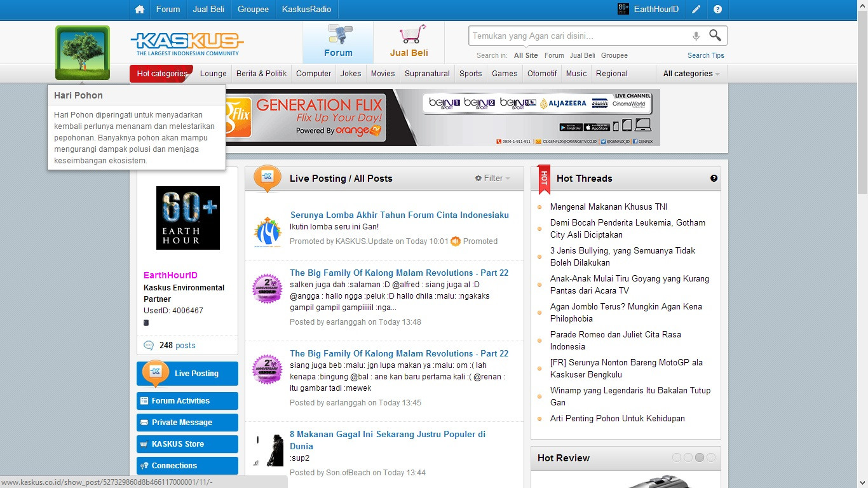
Task: Click the Hot Threads help icon
Action: click(x=714, y=179)
